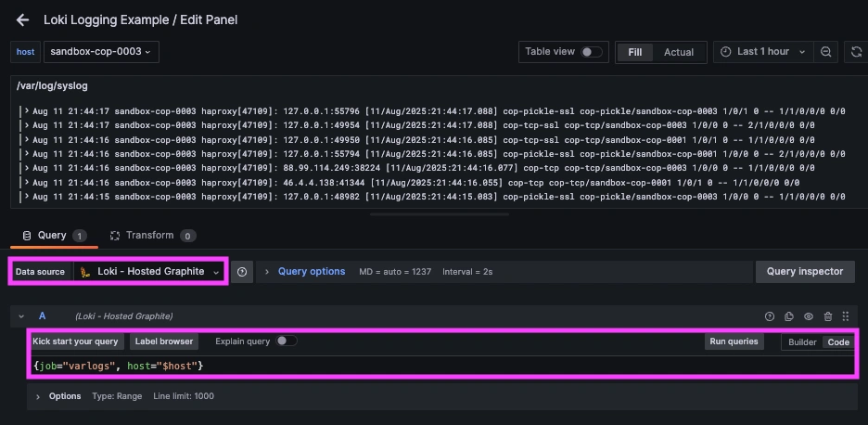The height and width of the screenshot is (425, 868).
Task: Select the Fill display option
Action: click(635, 52)
